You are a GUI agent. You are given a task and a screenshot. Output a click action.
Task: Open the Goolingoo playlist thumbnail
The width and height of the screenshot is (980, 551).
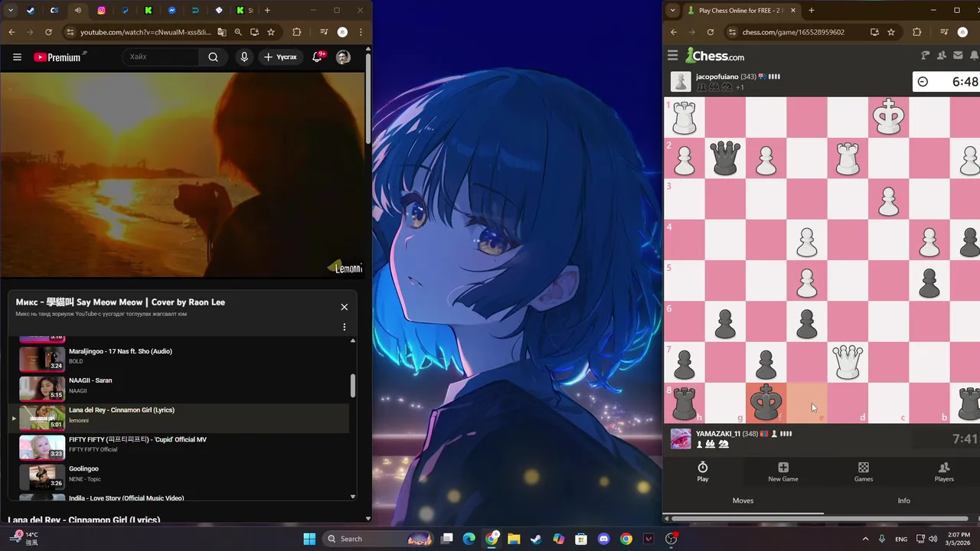click(x=42, y=476)
